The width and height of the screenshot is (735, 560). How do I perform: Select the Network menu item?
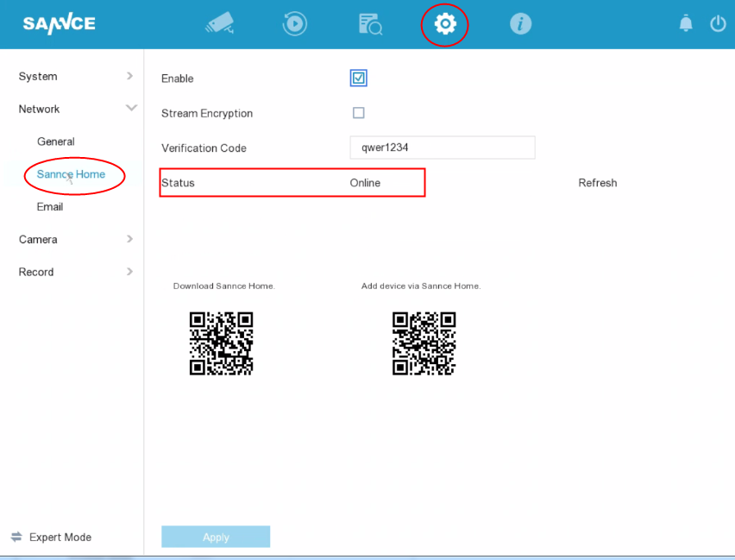[x=39, y=110]
